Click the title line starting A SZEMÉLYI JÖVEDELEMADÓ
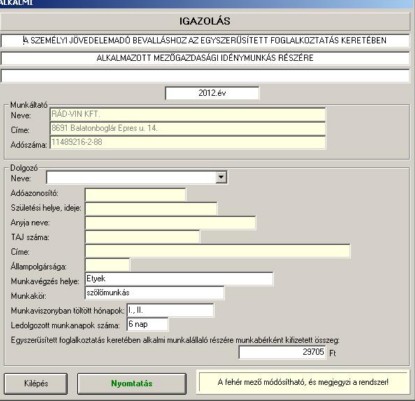Screen dimensions: 415x401 tap(205, 41)
